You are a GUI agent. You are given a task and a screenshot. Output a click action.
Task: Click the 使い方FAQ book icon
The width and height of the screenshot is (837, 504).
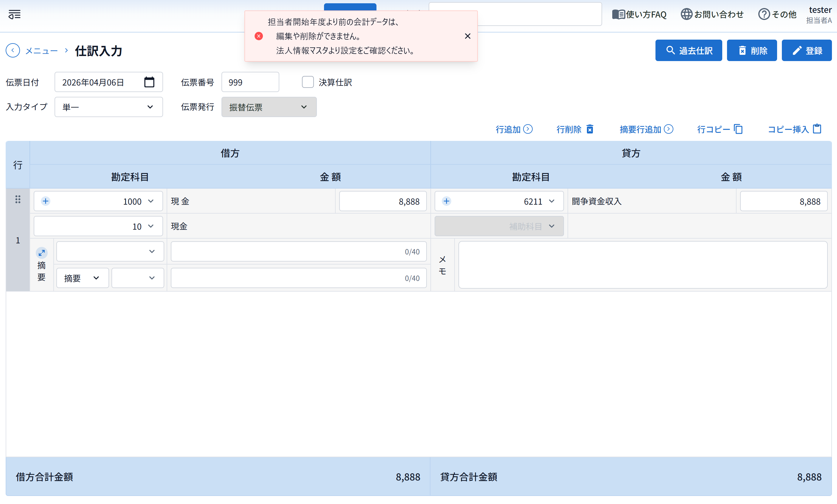pos(618,14)
